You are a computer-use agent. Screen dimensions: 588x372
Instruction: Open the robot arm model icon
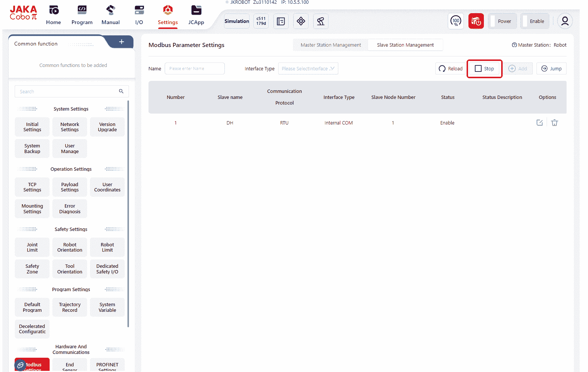[320, 21]
